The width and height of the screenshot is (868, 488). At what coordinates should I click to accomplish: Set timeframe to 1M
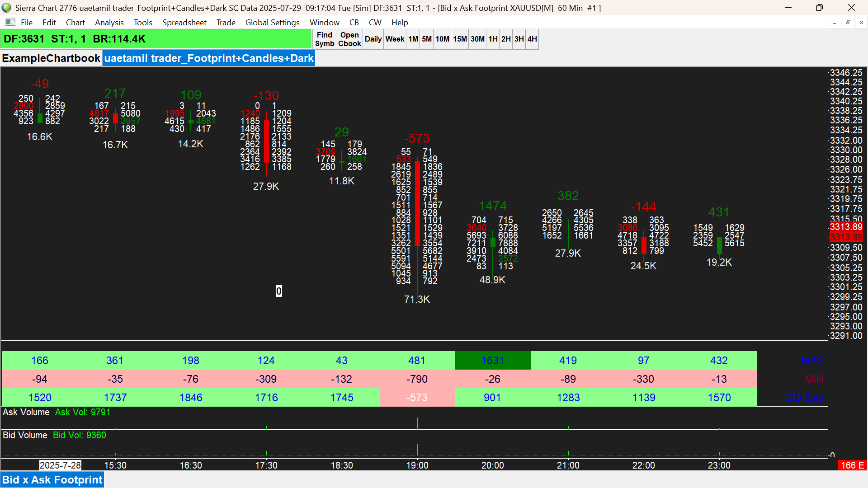coord(413,39)
